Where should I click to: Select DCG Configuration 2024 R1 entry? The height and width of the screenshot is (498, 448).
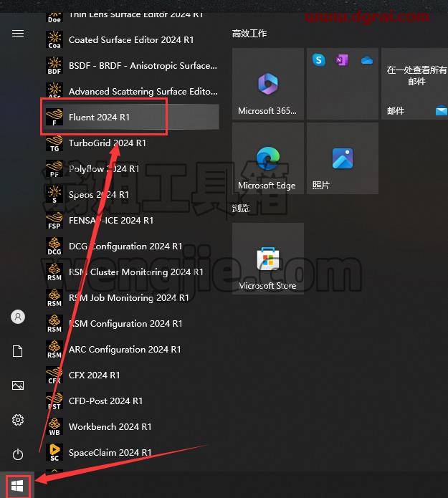point(130,246)
